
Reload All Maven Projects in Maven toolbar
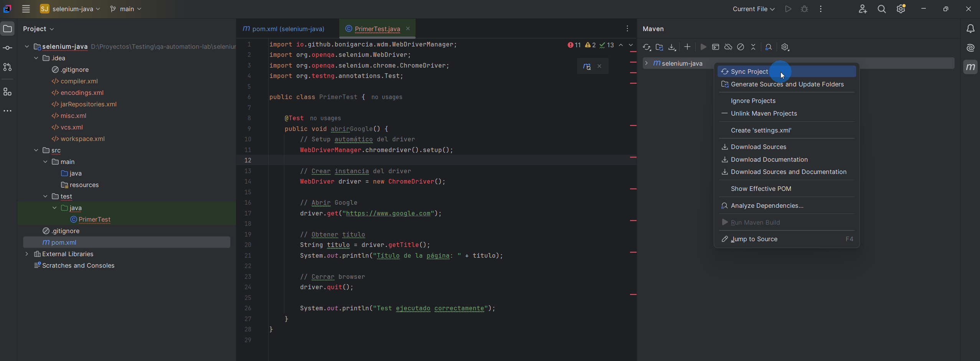[647, 47]
